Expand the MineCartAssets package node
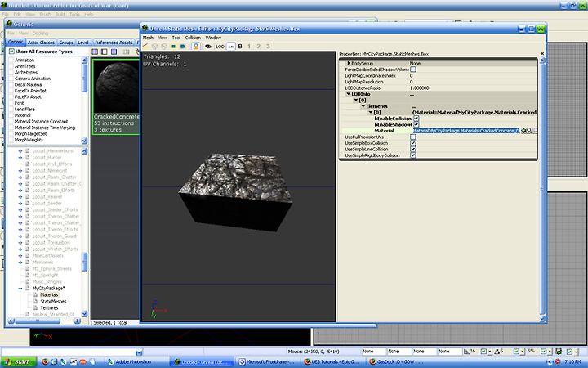 [20, 256]
